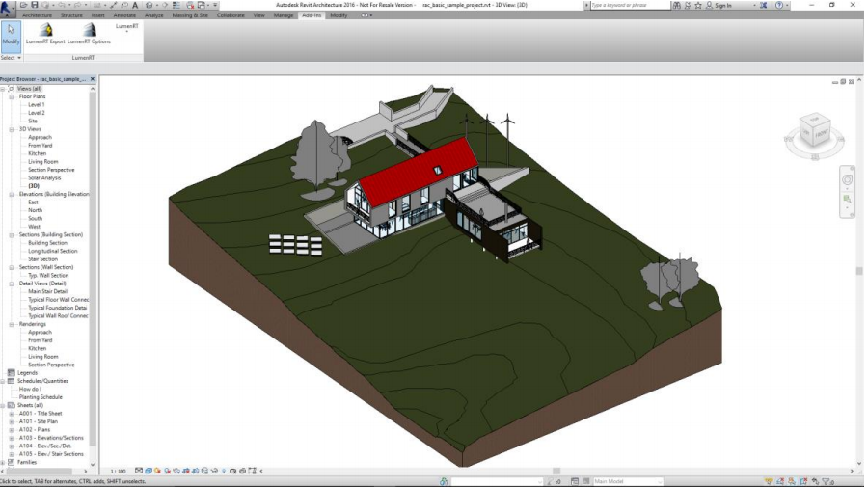Click the LumenRT Export icon
Image resolution: width=868 pixels, height=487 pixels.
pyautogui.click(x=46, y=31)
